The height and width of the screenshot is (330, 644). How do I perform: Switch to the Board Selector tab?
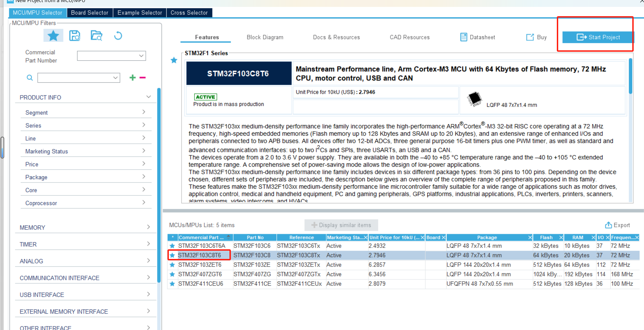click(x=90, y=12)
